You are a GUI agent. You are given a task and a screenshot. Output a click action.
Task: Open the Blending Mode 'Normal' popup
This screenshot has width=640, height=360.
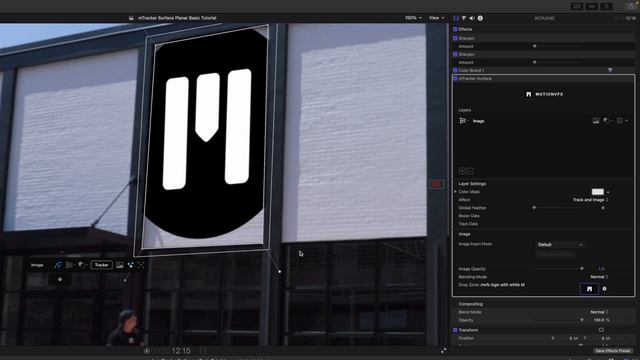click(x=599, y=277)
